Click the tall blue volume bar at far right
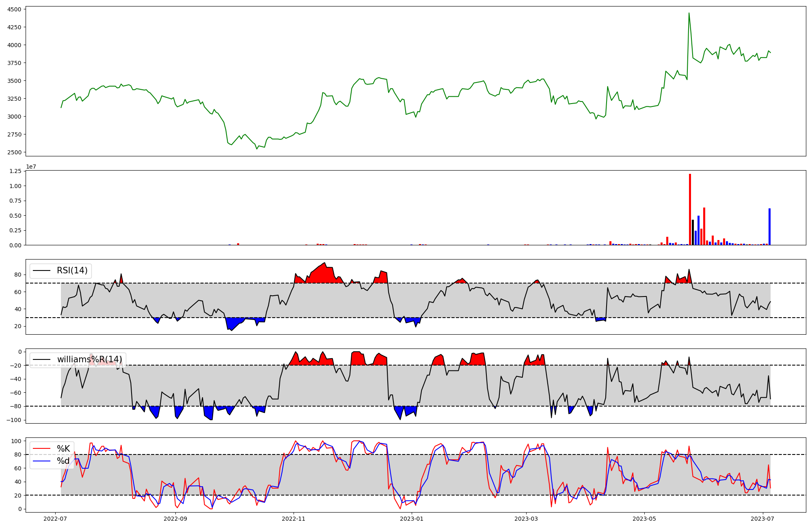 769,227
